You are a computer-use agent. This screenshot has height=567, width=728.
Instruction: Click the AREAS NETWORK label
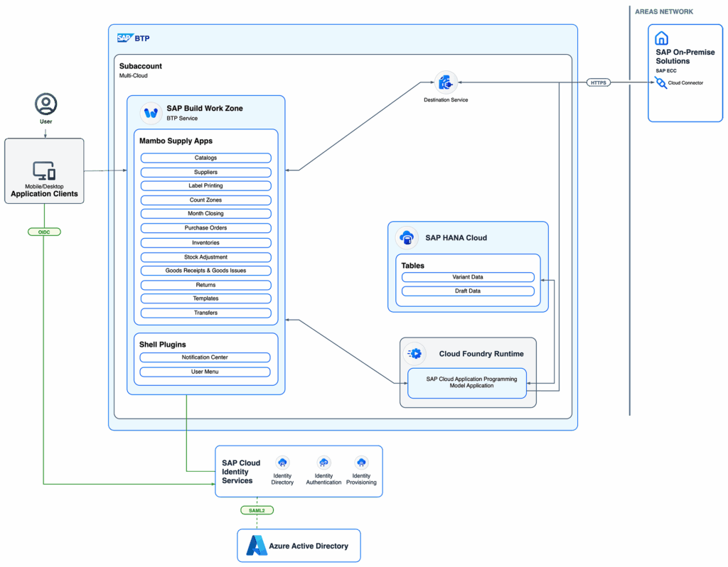point(664,11)
